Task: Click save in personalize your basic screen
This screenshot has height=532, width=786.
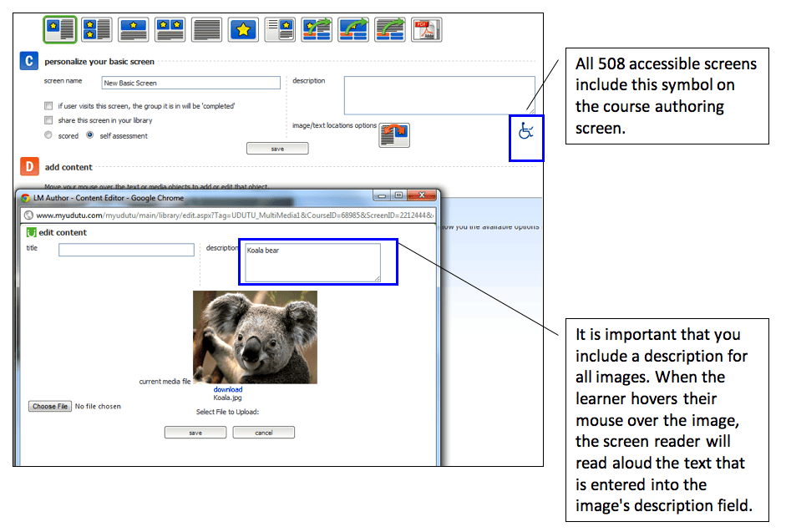Action: [277, 149]
